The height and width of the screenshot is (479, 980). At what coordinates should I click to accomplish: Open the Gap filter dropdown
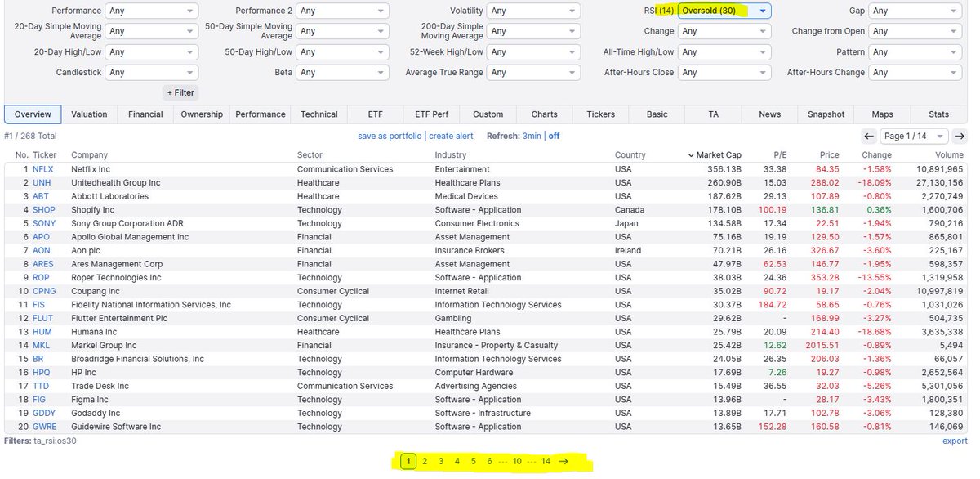tap(915, 11)
